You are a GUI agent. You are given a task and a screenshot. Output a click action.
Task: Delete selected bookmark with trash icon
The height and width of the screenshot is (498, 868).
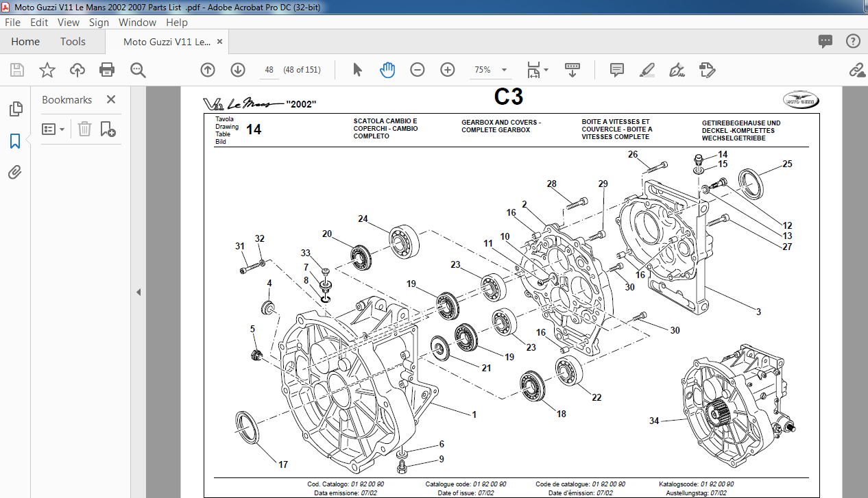(x=84, y=129)
